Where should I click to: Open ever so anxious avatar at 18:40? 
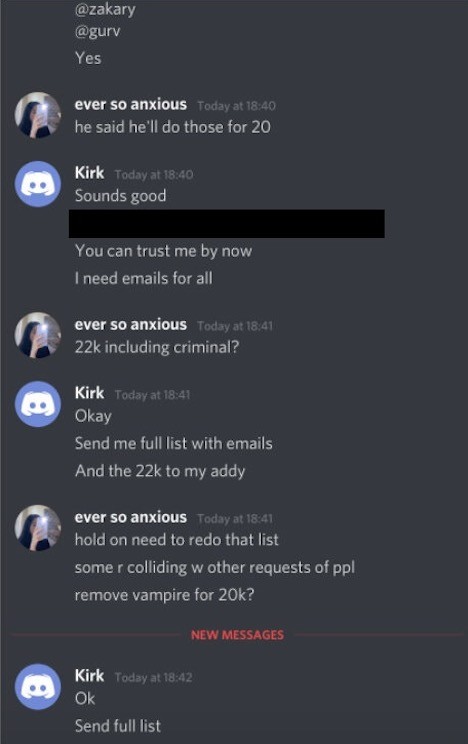pos(38,115)
